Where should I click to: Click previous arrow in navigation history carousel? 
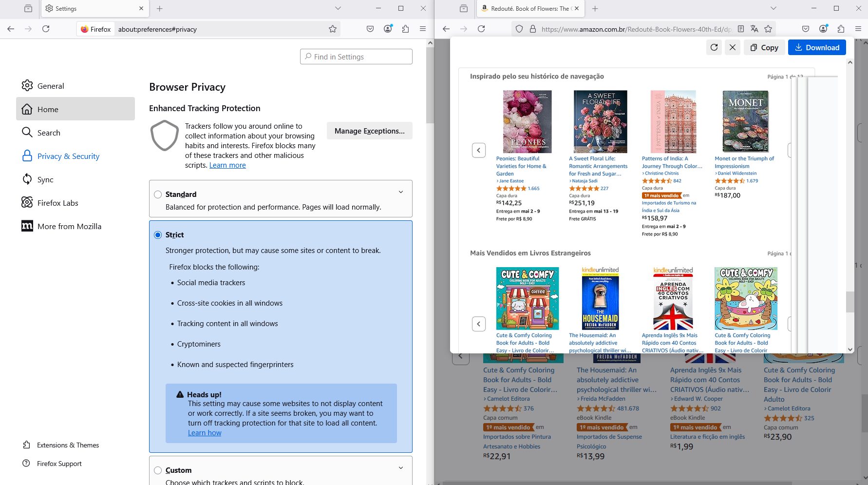(x=479, y=150)
